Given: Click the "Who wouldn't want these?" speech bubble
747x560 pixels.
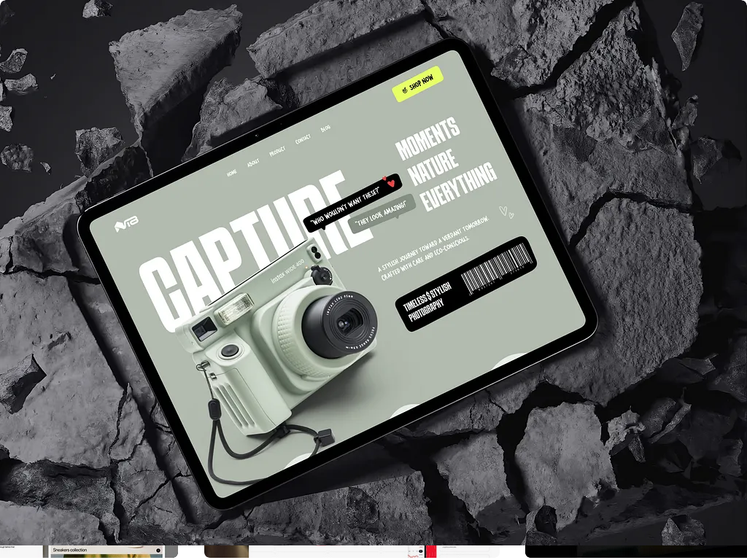Looking at the screenshot, I should point(347,209).
